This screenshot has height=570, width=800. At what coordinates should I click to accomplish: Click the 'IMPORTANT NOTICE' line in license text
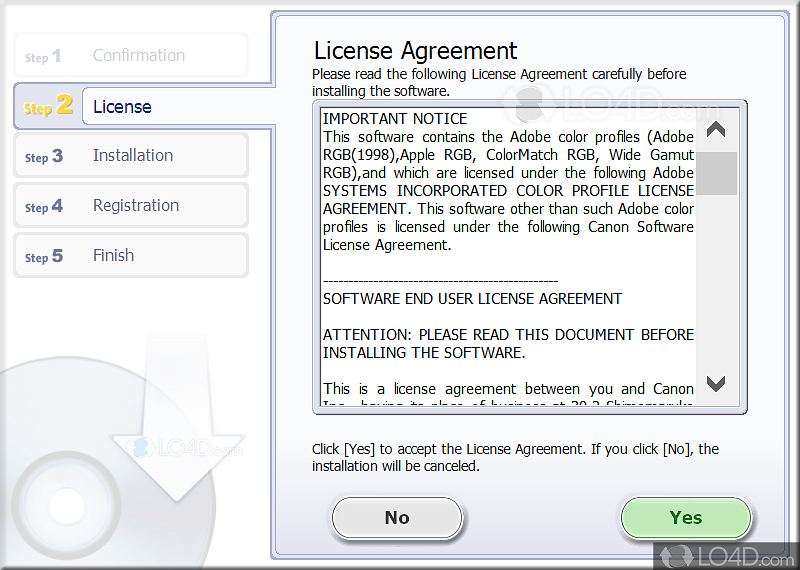pos(395,119)
